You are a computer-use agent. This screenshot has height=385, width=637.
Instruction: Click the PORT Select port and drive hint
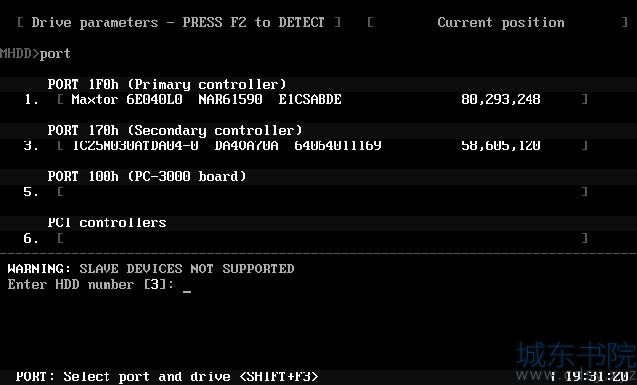[x=167, y=376]
